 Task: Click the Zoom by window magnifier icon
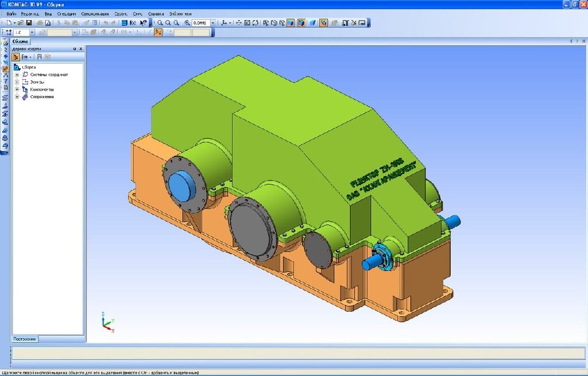coord(160,23)
